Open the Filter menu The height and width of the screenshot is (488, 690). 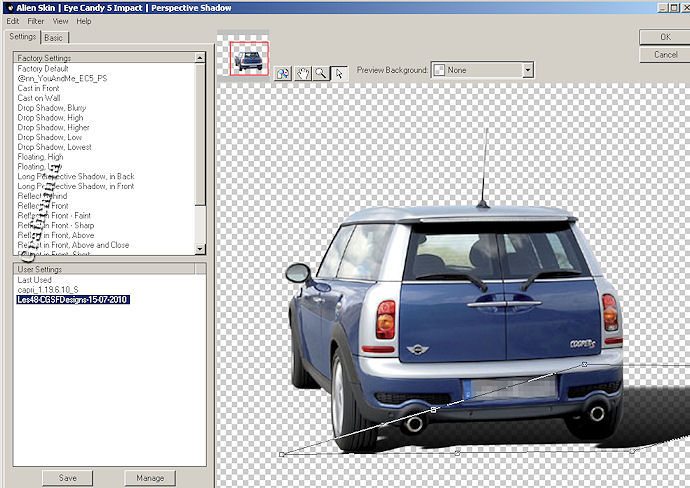pyautogui.click(x=35, y=21)
